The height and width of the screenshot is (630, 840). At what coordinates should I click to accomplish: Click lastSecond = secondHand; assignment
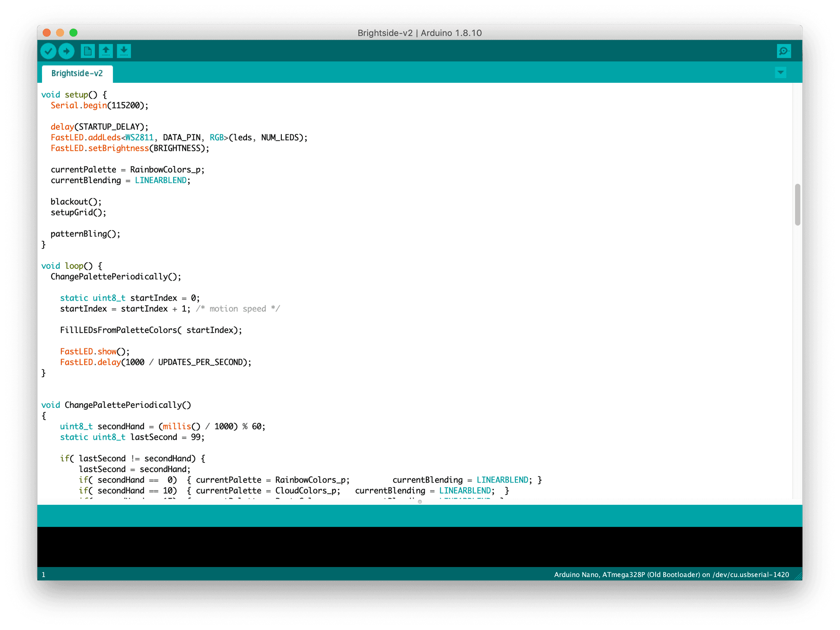click(x=135, y=469)
